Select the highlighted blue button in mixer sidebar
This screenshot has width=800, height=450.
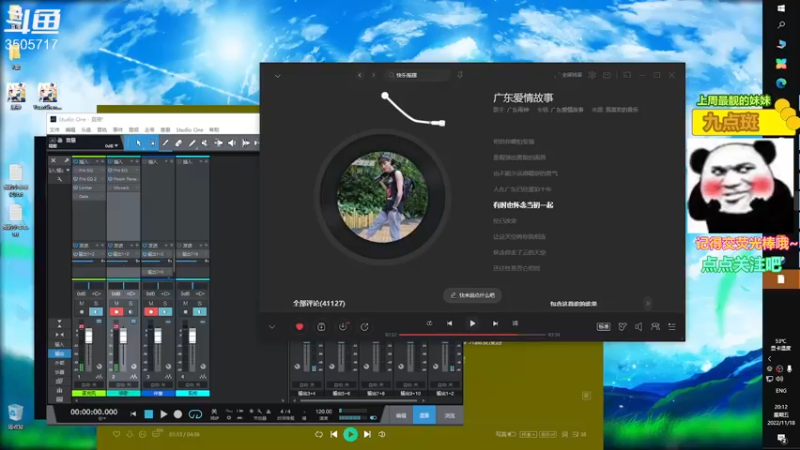59,354
